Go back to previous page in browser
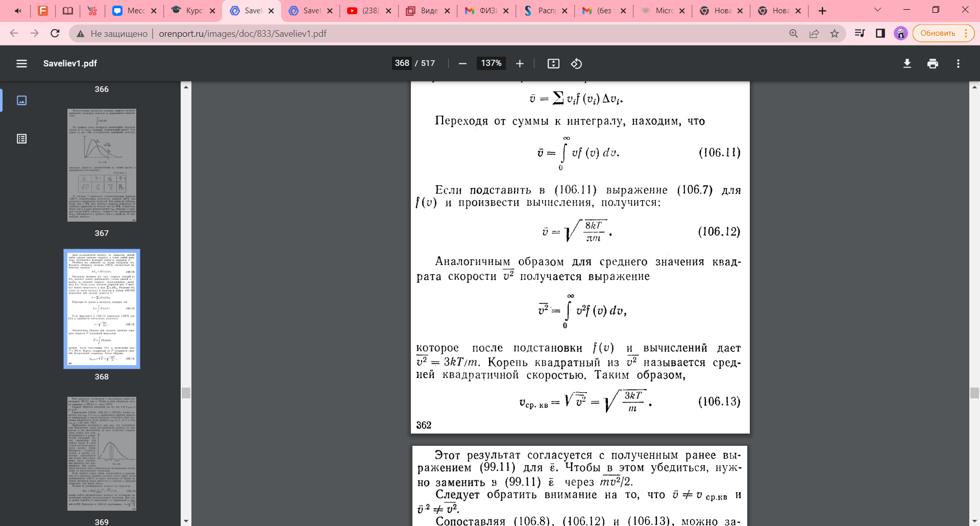 14,33
